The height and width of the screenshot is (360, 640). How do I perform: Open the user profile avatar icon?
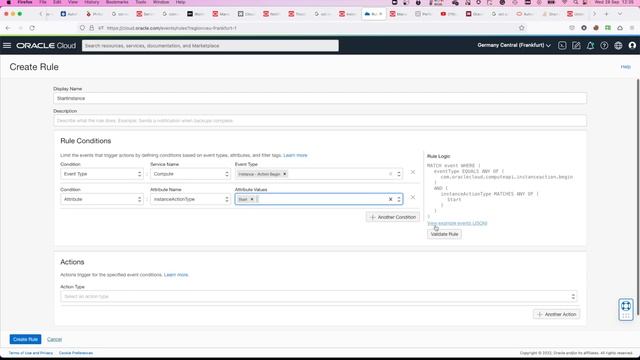coord(632,46)
